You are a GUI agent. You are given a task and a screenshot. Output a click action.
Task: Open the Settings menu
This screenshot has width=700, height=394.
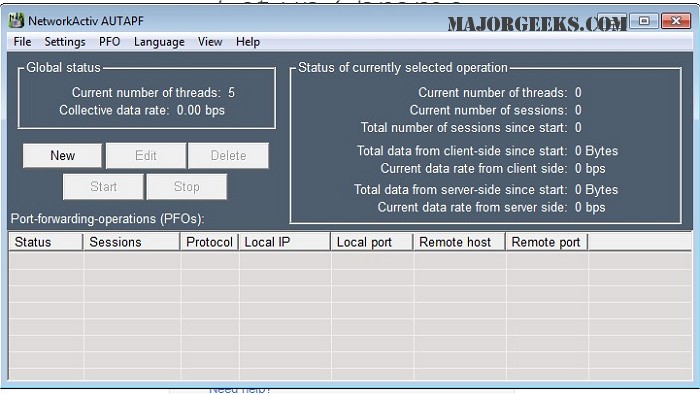coord(65,42)
